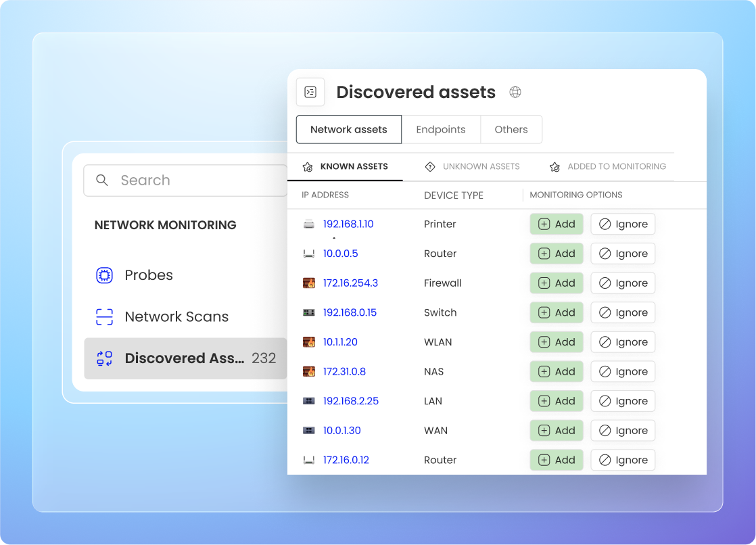View the Added to Monitoring tab

point(607,166)
